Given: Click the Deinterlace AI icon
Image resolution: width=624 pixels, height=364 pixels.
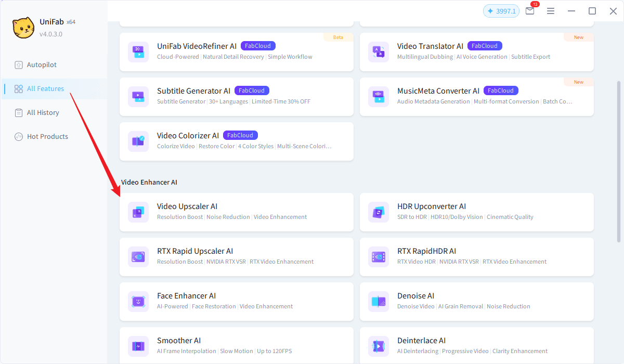Looking at the screenshot, I should [x=378, y=346].
